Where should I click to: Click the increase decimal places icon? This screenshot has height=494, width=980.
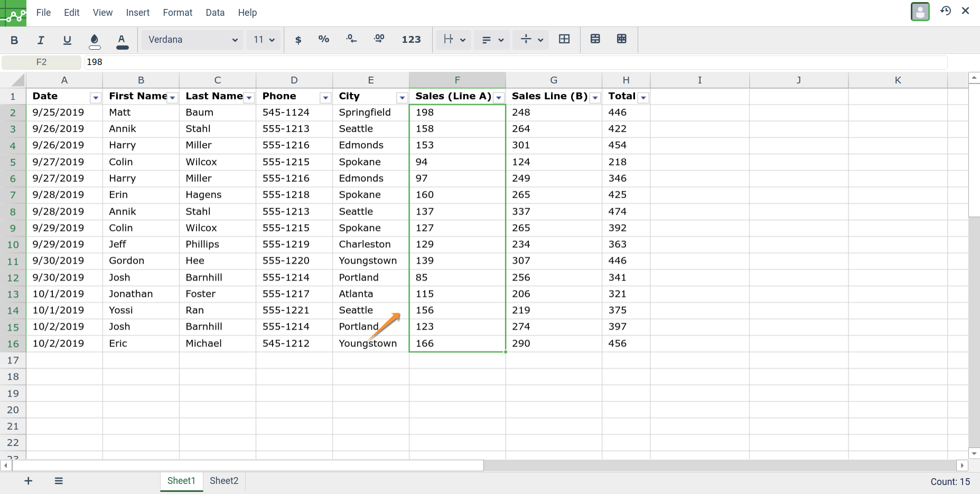tap(379, 40)
